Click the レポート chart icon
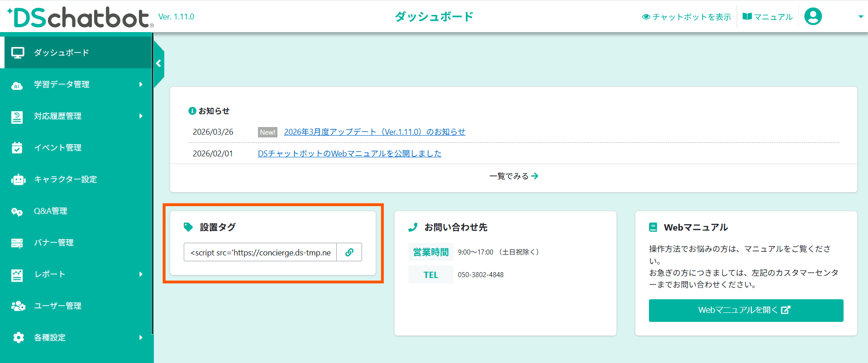 (17, 275)
